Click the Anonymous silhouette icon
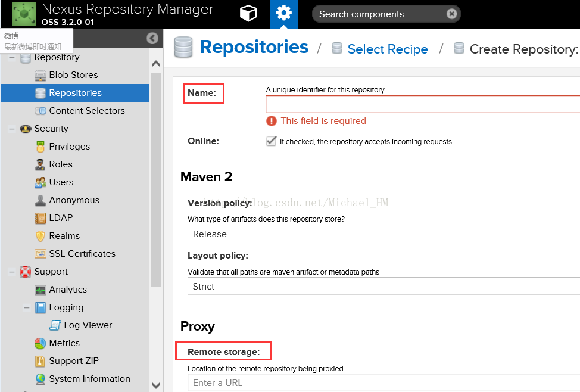 pyautogui.click(x=40, y=200)
